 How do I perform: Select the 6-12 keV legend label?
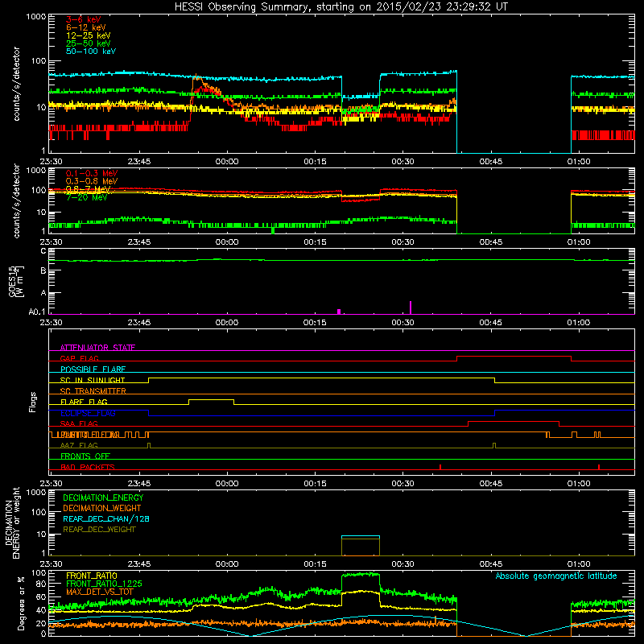pyautogui.click(x=86, y=27)
